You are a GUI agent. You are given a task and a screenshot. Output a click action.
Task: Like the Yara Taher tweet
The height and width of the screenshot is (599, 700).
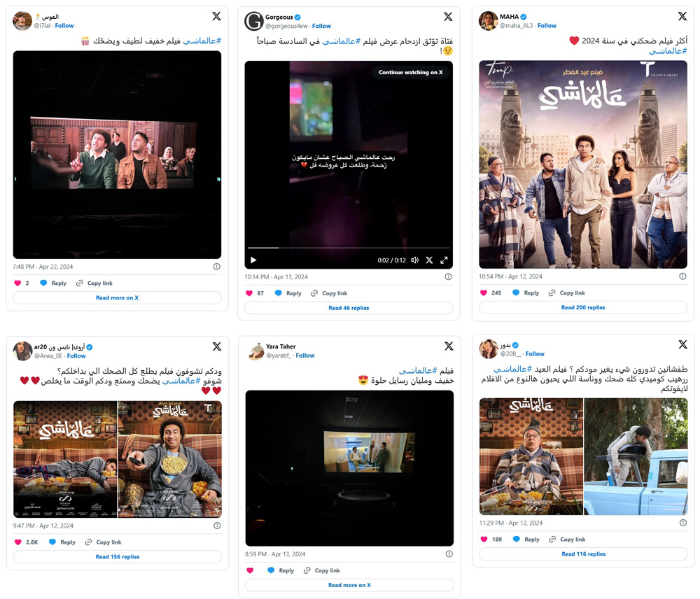point(250,570)
